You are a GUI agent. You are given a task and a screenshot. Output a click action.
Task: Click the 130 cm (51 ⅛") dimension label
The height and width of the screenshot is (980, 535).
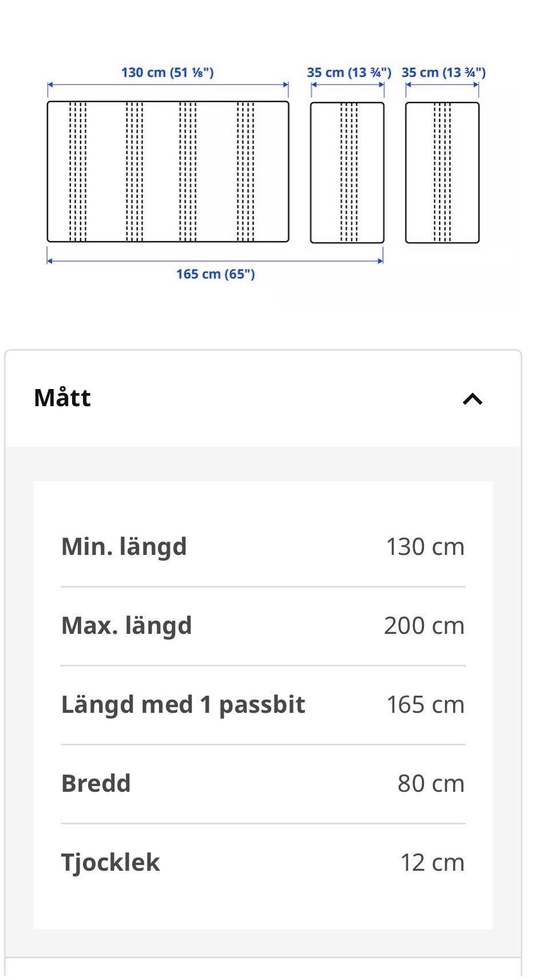(167, 73)
